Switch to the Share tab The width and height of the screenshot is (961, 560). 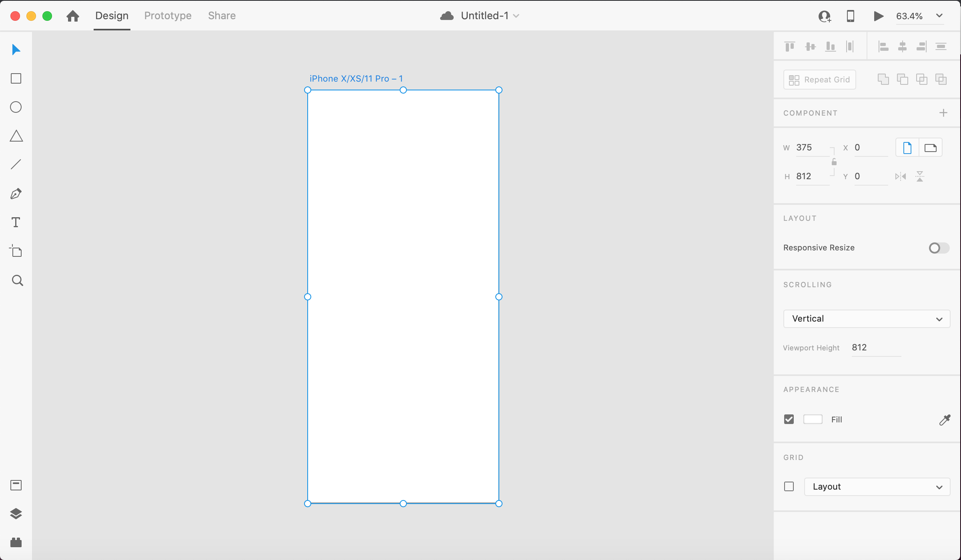[x=222, y=16]
